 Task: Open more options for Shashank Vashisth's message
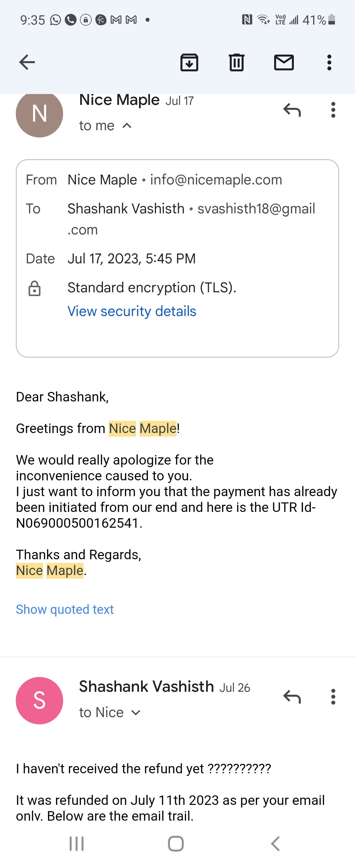pyautogui.click(x=333, y=696)
